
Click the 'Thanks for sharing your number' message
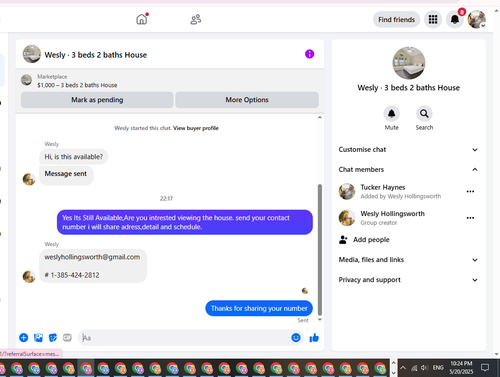(259, 308)
